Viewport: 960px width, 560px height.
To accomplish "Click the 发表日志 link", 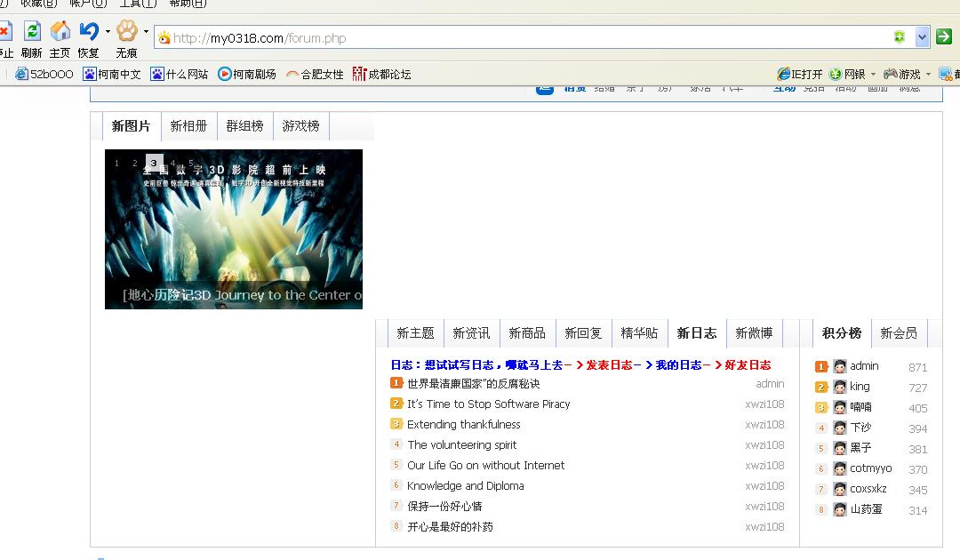I will (x=609, y=365).
